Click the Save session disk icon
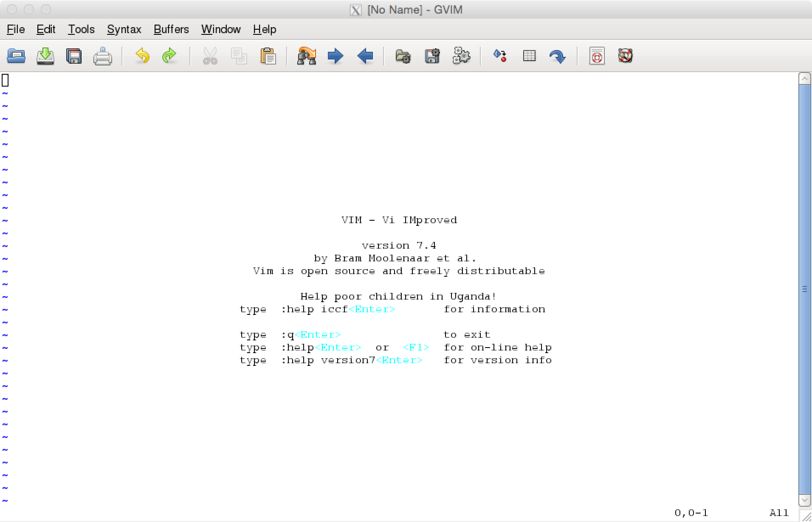Image resolution: width=812 pixels, height=522 pixels. tap(432, 56)
